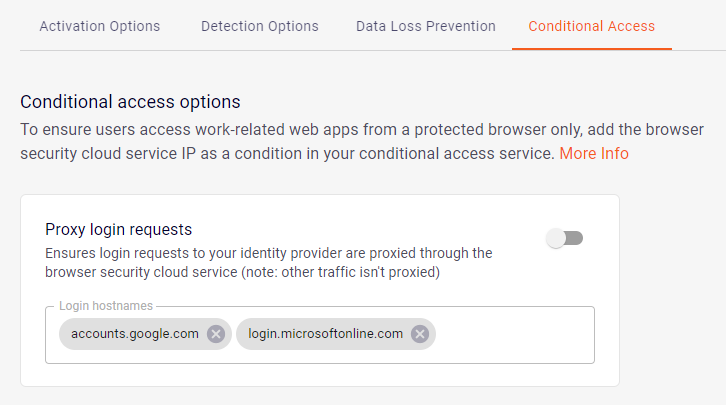The image size is (726, 405).
Task: Open the Detection Options tab
Action: 259,26
